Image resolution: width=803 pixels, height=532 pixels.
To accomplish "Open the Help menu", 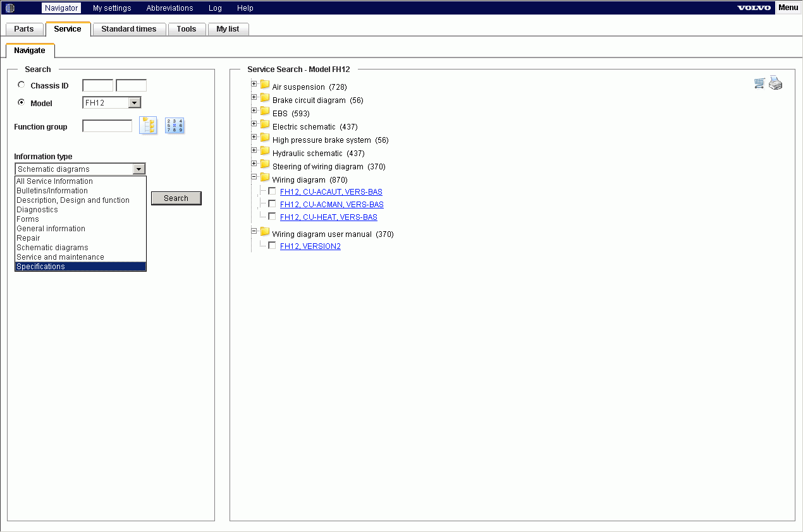I will click(x=245, y=8).
